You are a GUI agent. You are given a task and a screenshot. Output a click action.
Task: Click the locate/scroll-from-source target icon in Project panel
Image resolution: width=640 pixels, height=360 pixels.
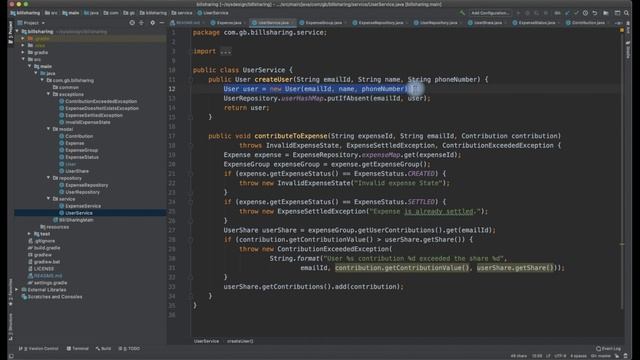point(132,23)
